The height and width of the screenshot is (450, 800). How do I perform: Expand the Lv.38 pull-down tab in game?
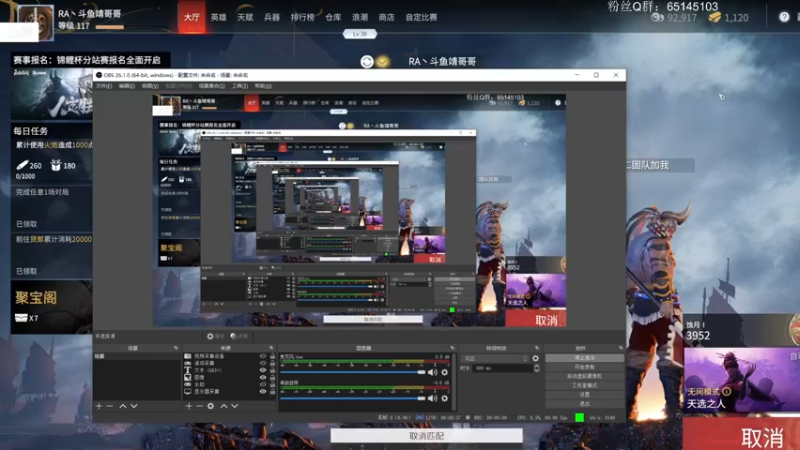tap(360, 34)
